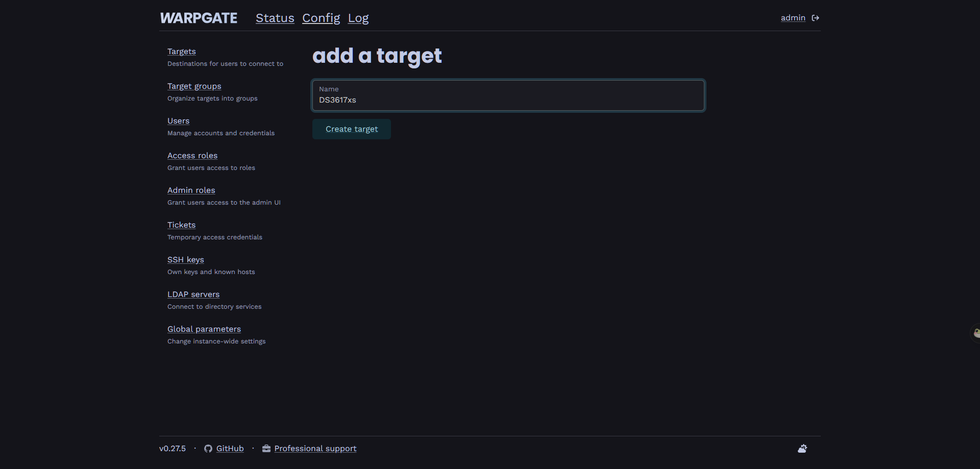Select Admin roles in the sidebar
Viewport: 980px width, 469px height.
[191, 190]
